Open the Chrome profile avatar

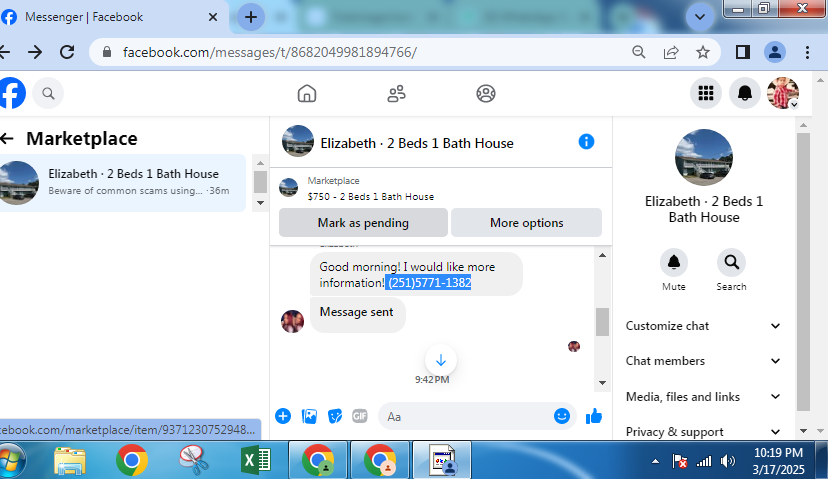pyautogui.click(x=775, y=52)
